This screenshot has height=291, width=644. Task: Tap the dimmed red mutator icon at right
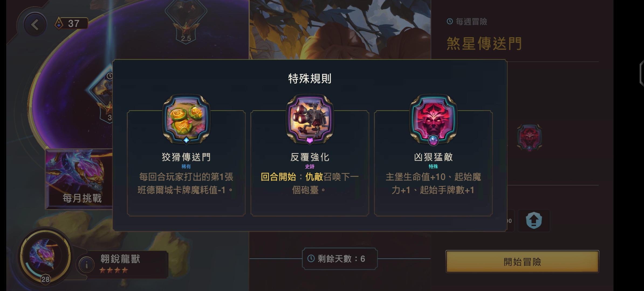click(x=529, y=138)
